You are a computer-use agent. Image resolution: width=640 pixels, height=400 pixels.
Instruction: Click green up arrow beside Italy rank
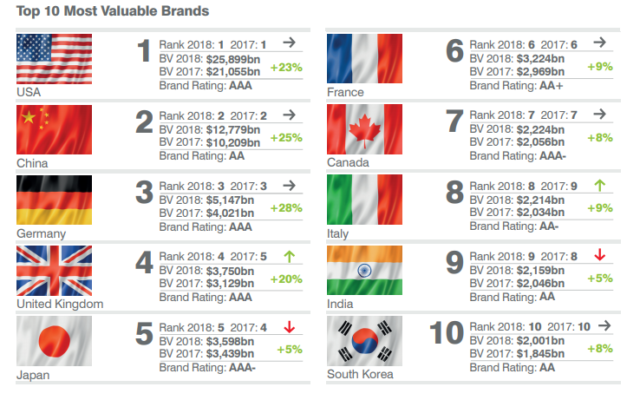599,185
